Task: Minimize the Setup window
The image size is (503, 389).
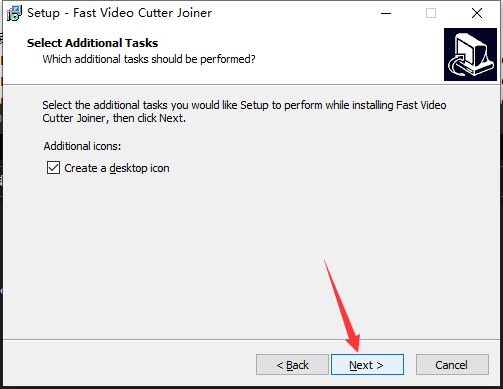Action: [386, 13]
